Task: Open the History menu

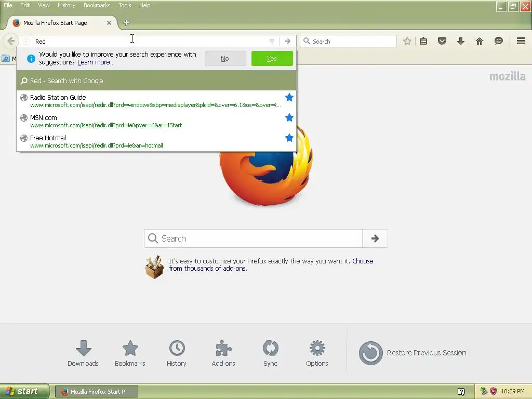Action: pos(66,5)
